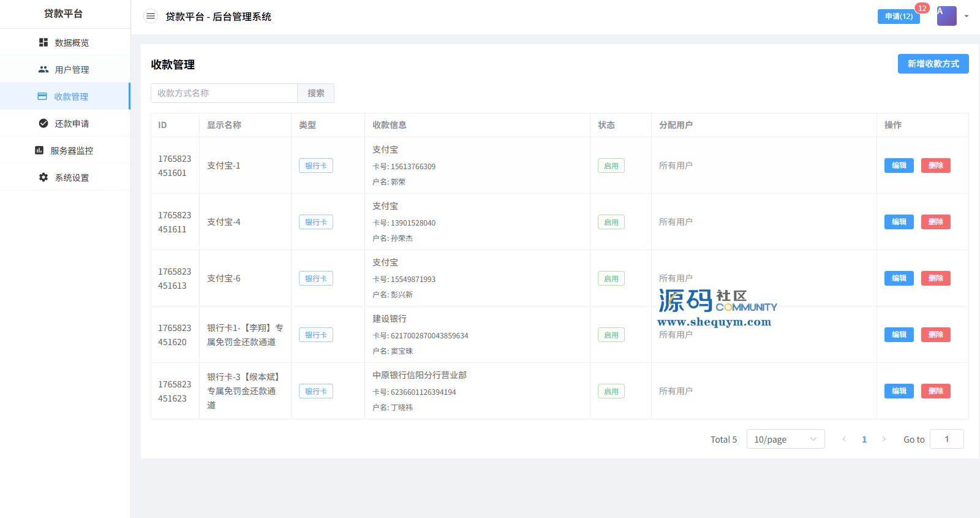Click the hamburger menu collapse icon
Viewport: 980px width, 518px height.
(150, 17)
